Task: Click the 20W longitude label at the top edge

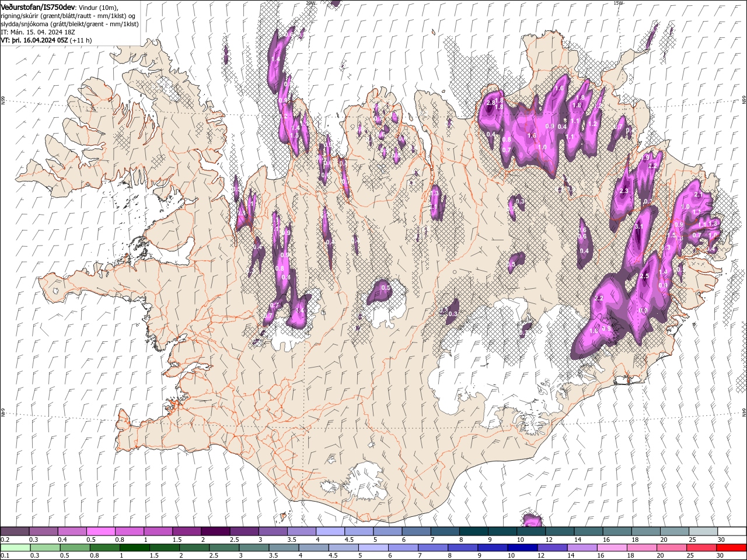Action: click(310, 2)
